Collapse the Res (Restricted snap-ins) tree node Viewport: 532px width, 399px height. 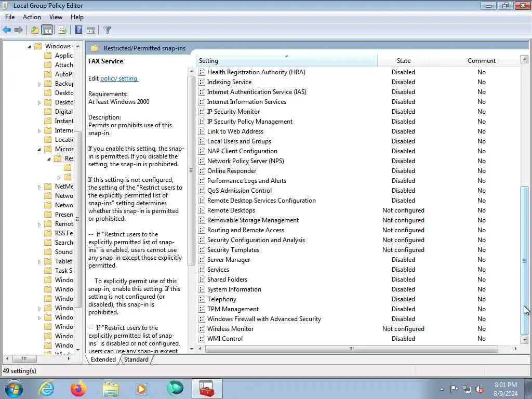click(49, 159)
